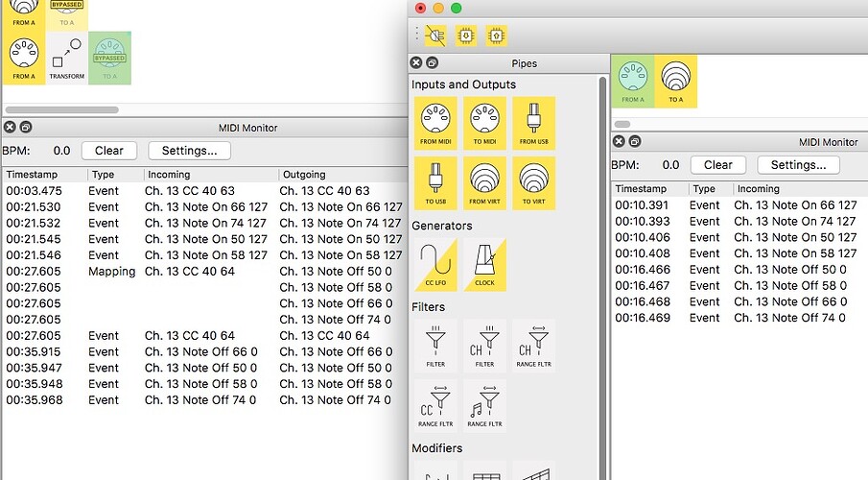Close the left window's MIDI Monitor panel
The height and width of the screenshot is (480, 868).
(x=10, y=128)
